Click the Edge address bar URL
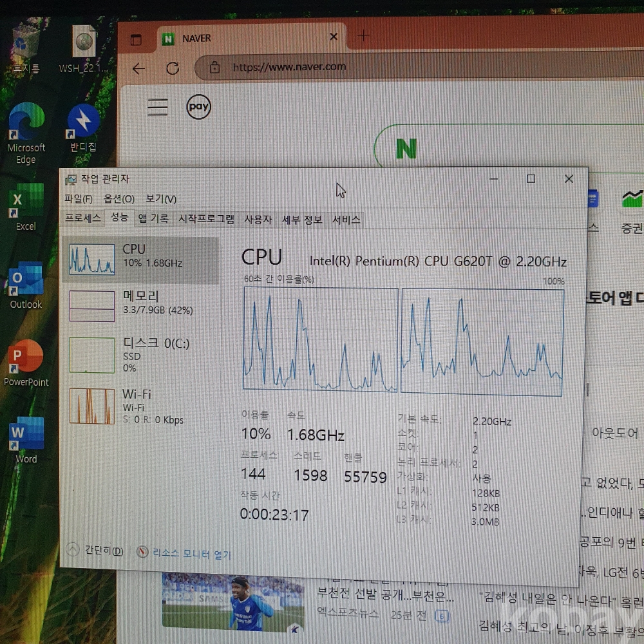 (x=289, y=66)
